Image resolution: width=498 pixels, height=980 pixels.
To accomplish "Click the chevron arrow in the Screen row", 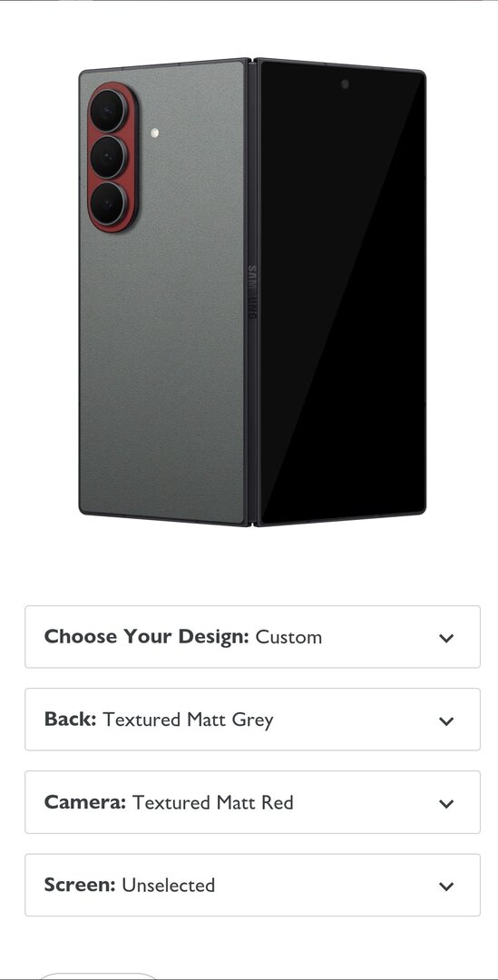I will tap(445, 886).
